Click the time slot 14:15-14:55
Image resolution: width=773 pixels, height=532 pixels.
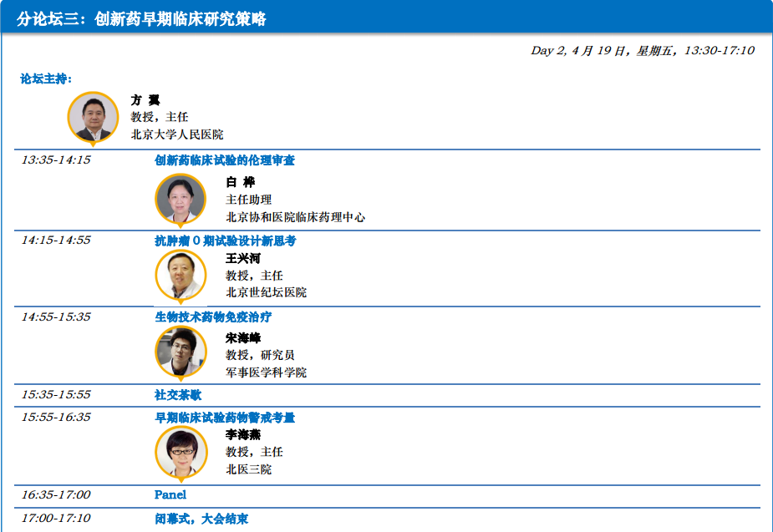point(56,240)
